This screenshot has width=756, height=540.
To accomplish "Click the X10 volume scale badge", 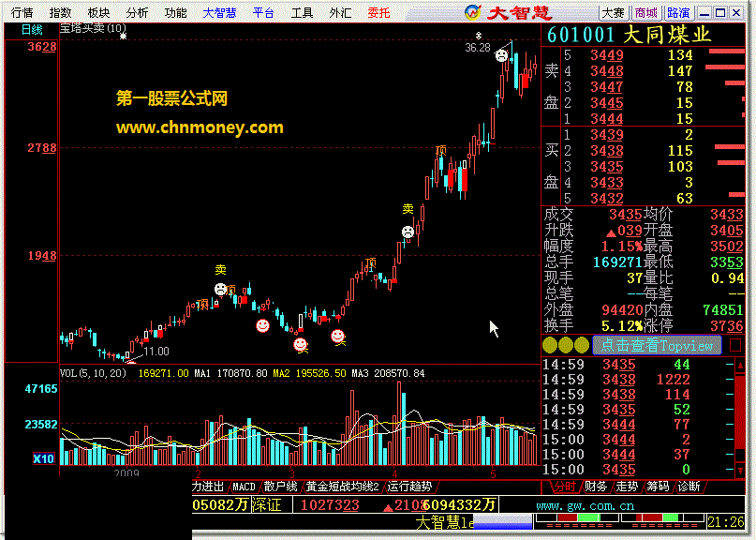I will (x=43, y=458).
